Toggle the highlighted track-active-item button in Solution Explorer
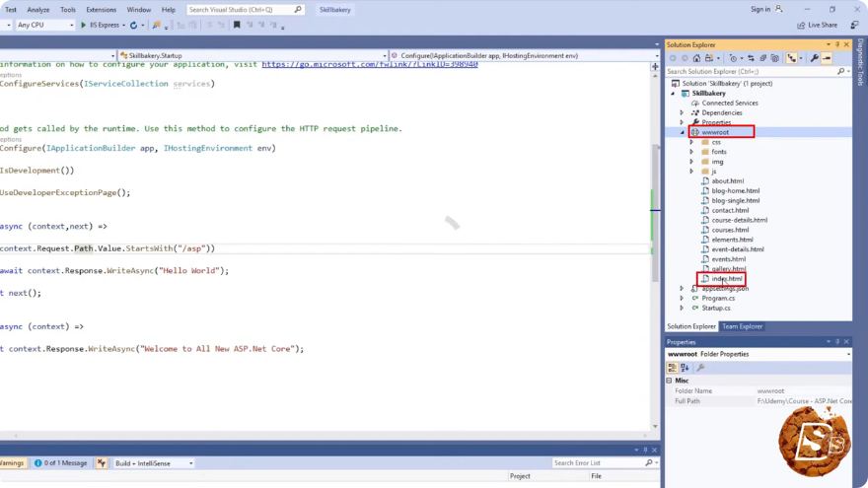The width and height of the screenshot is (868, 488). [x=792, y=58]
